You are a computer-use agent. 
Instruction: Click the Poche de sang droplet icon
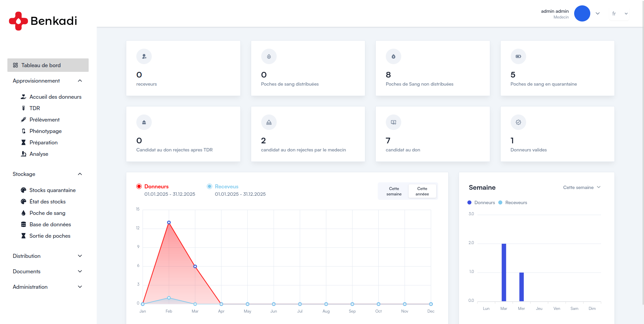point(24,213)
